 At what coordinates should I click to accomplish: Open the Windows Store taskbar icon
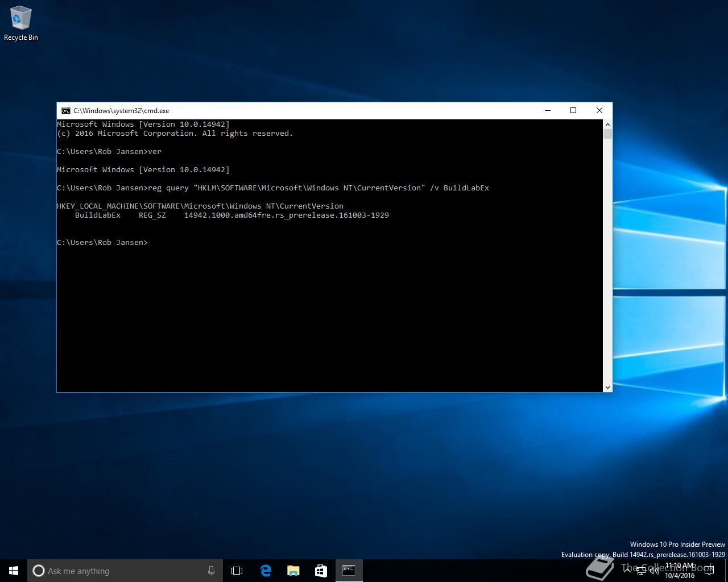click(x=321, y=571)
